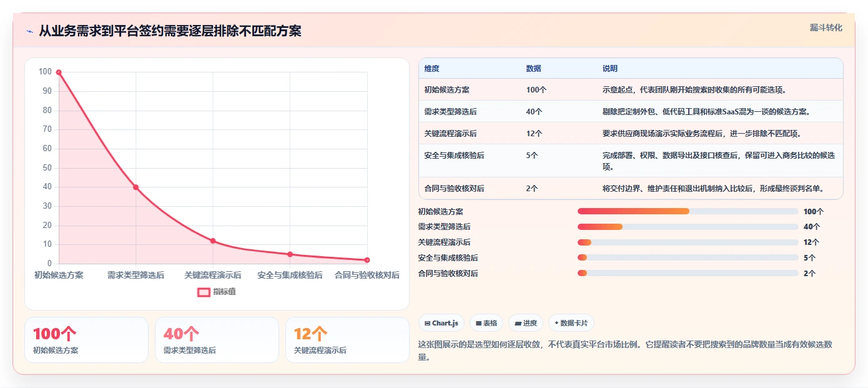The image size is (868, 388).
Task: Click the footer note starting with 这张图展示的是
Action: [x=625, y=351]
